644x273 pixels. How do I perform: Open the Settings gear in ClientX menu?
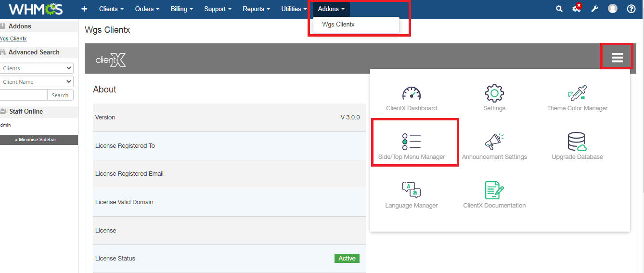tap(494, 93)
